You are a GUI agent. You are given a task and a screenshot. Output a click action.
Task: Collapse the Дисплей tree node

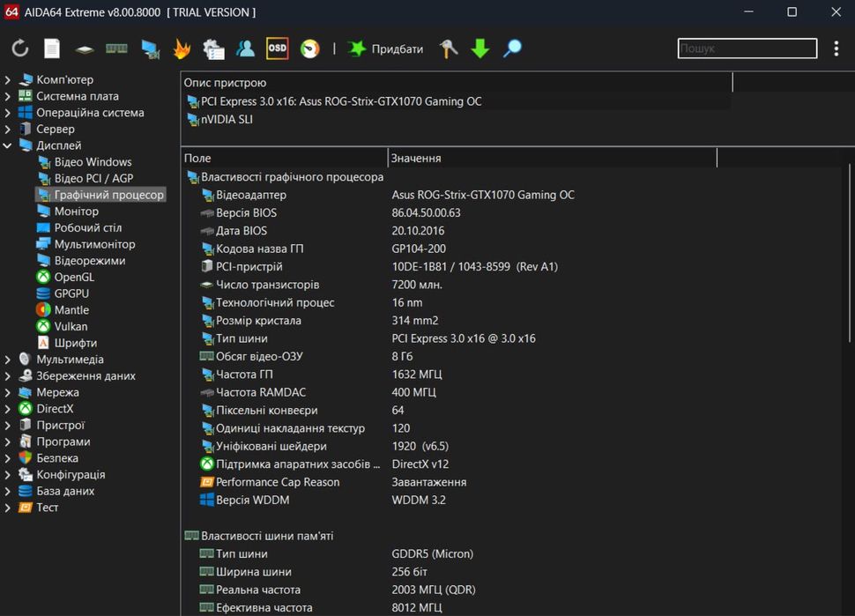pos(8,145)
